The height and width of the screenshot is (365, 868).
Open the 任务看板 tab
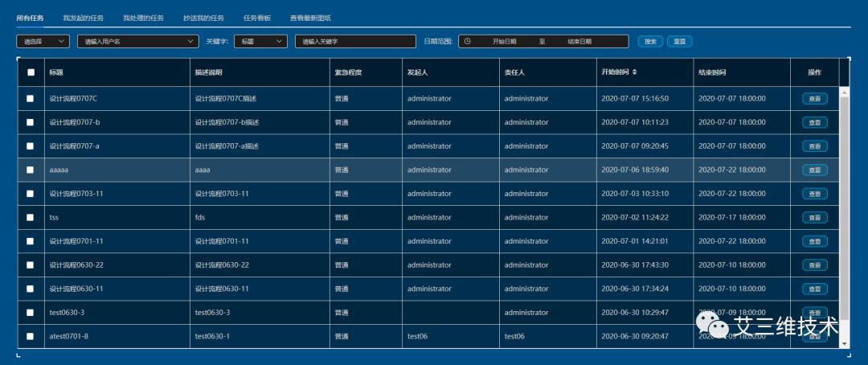click(x=257, y=18)
